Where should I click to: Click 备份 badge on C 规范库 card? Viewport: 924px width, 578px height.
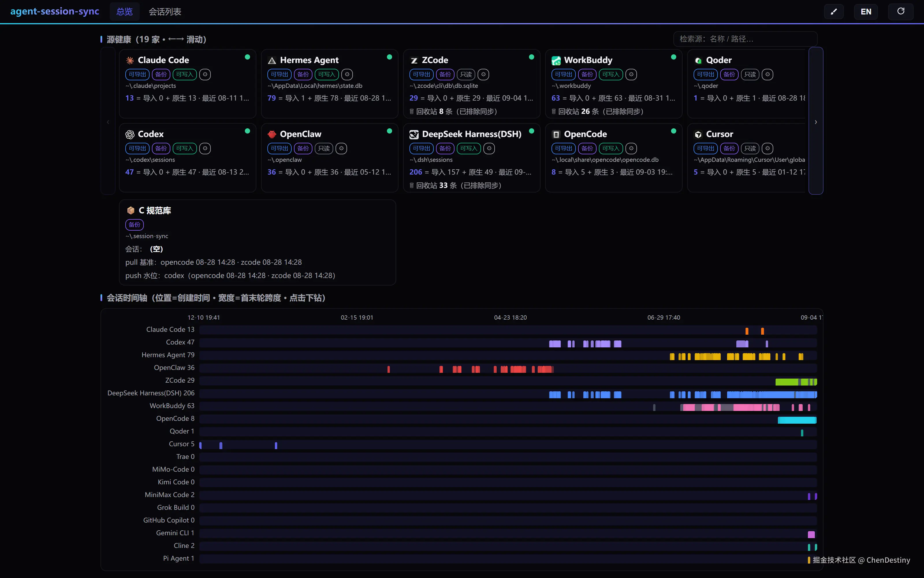click(x=134, y=225)
